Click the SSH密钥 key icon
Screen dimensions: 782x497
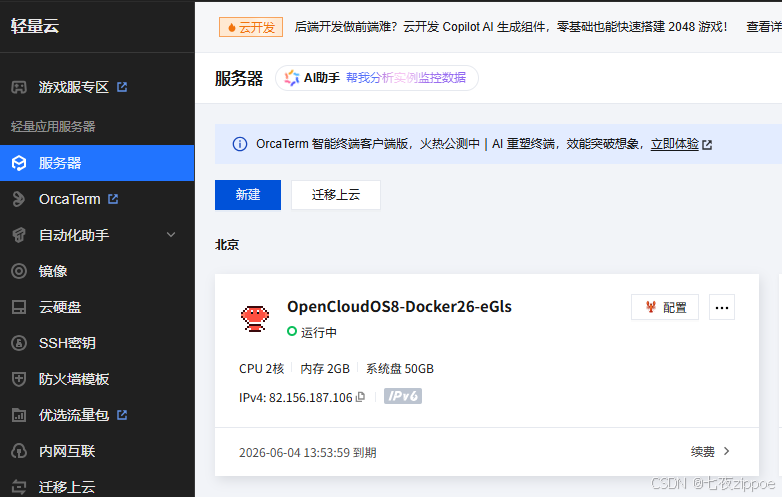coord(19,343)
